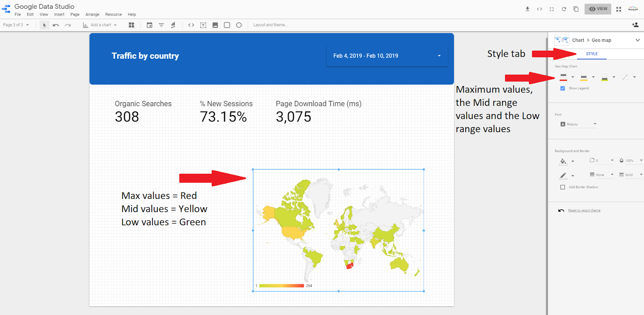Insert URL embed element from toolbar
Viewport: 644px width, 315px height.
coord(191,25)
